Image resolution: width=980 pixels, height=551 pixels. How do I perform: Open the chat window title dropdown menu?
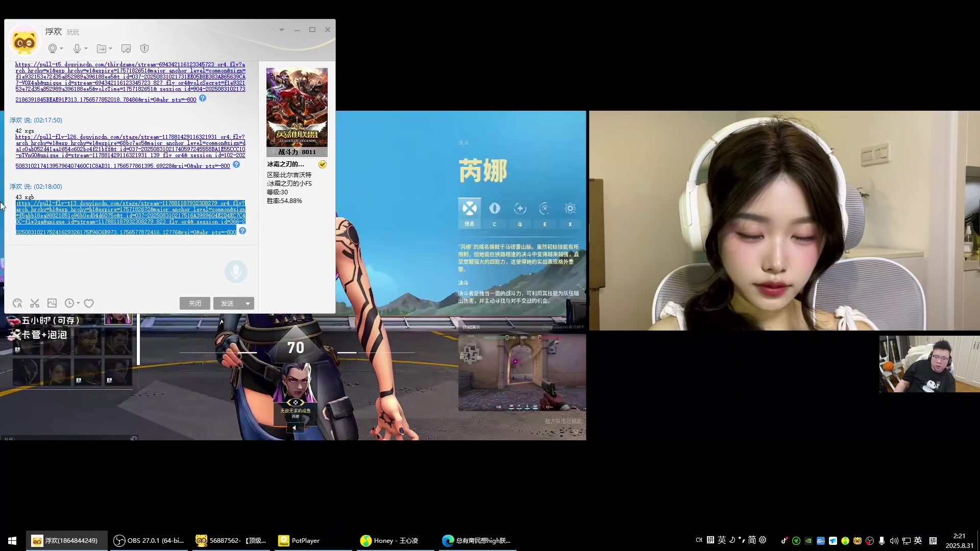tap(282, 30)
